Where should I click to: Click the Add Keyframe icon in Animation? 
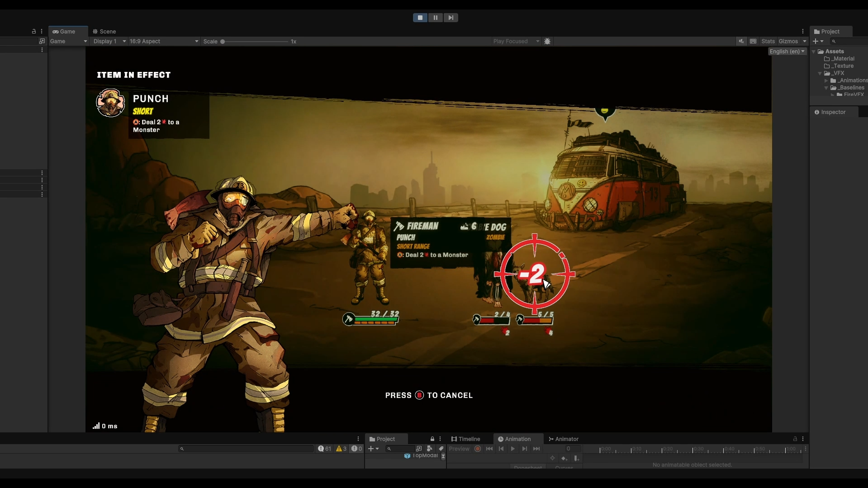click(564, 459)
